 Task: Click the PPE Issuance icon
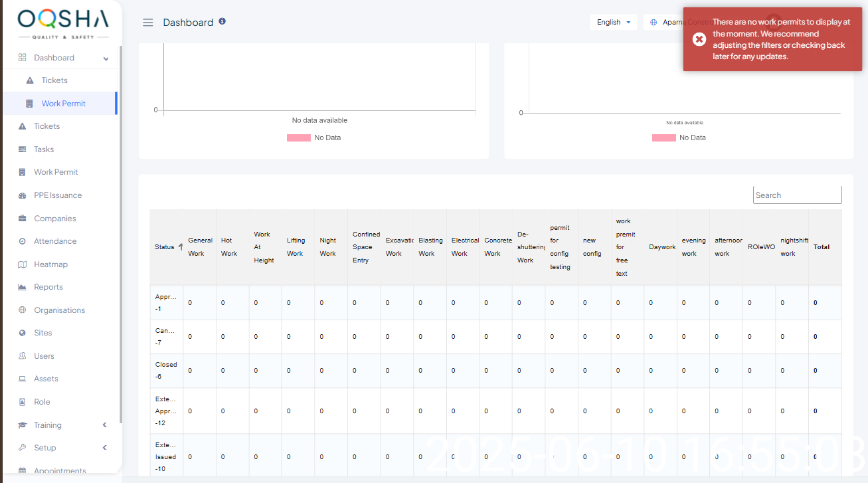point(22,195)
